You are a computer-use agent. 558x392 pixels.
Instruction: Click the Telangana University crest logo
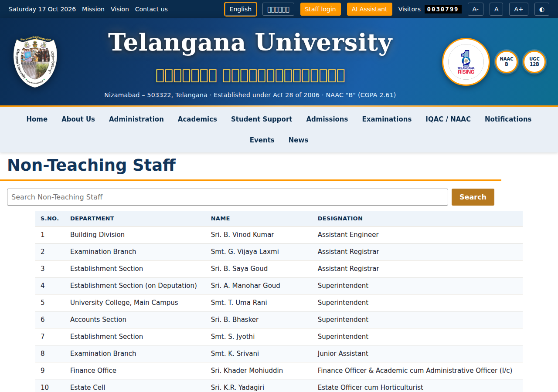point(35,62)
